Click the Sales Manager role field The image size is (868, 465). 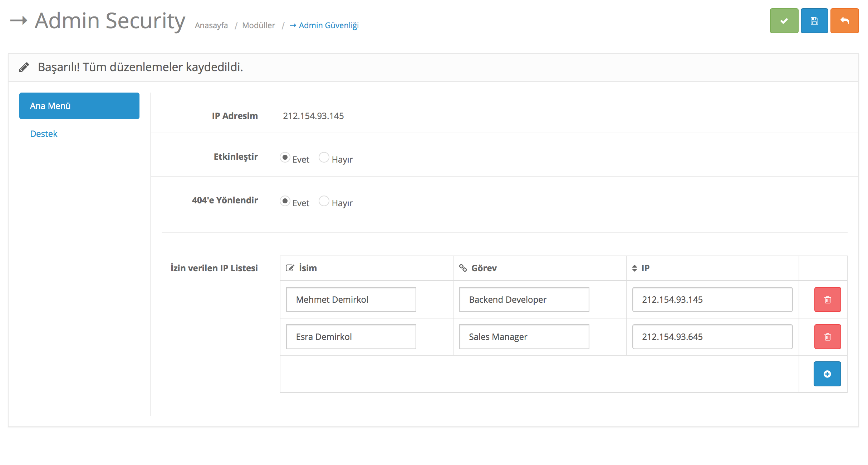[524, 337]
